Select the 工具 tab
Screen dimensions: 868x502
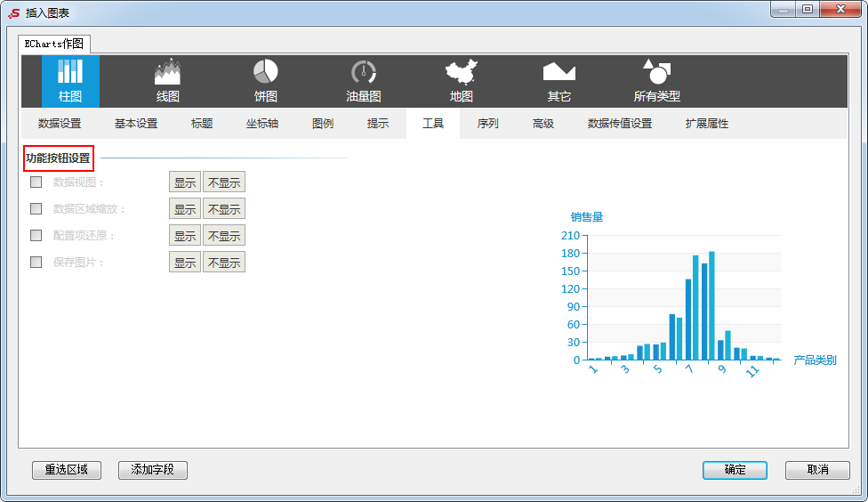point(433,123)
